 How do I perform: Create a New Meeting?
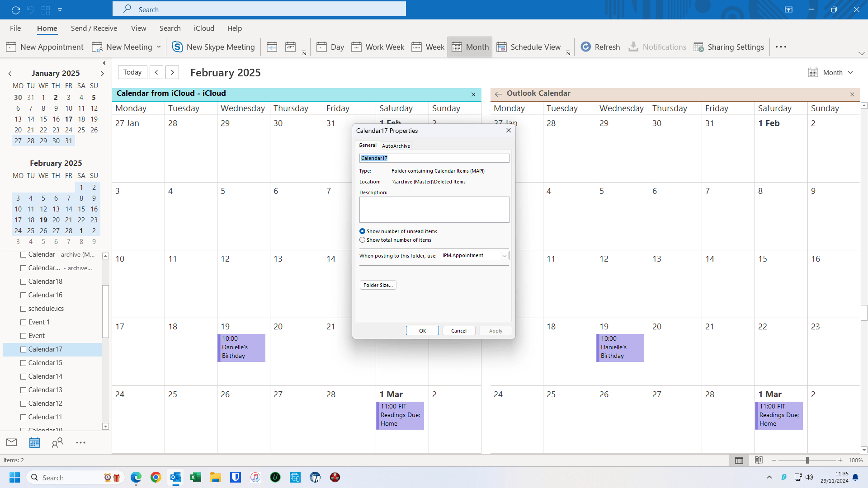(x=122, y=47)
